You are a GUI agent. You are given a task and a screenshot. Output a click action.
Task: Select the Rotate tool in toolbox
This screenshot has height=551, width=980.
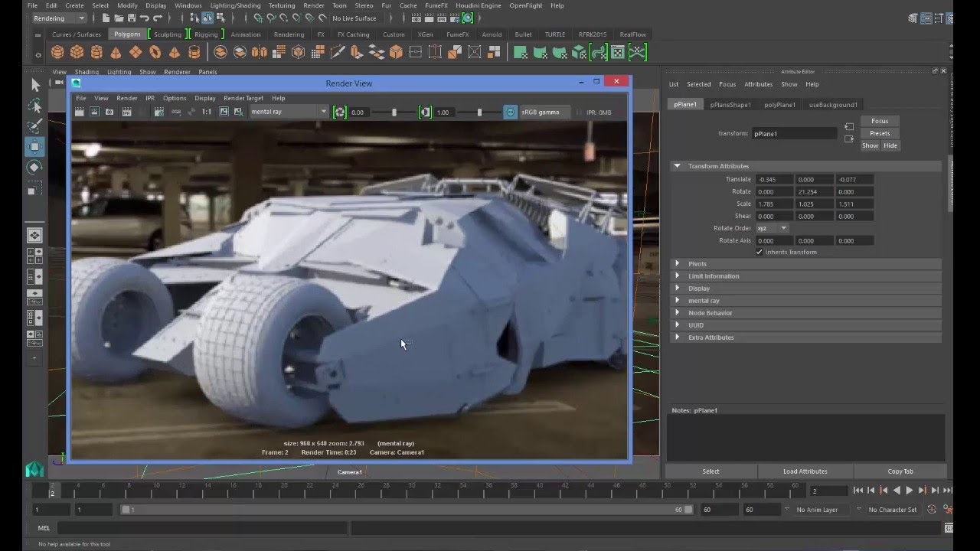(x=35, y=167)
